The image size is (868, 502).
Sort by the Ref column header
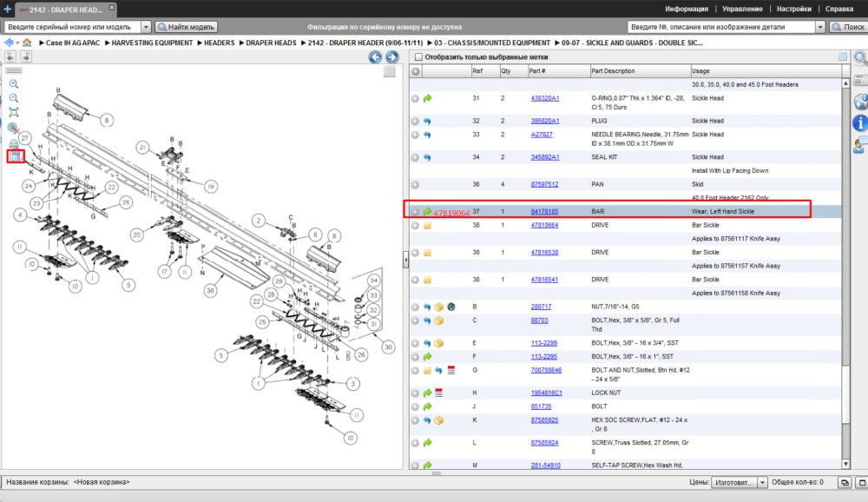(x=485, y=71)
